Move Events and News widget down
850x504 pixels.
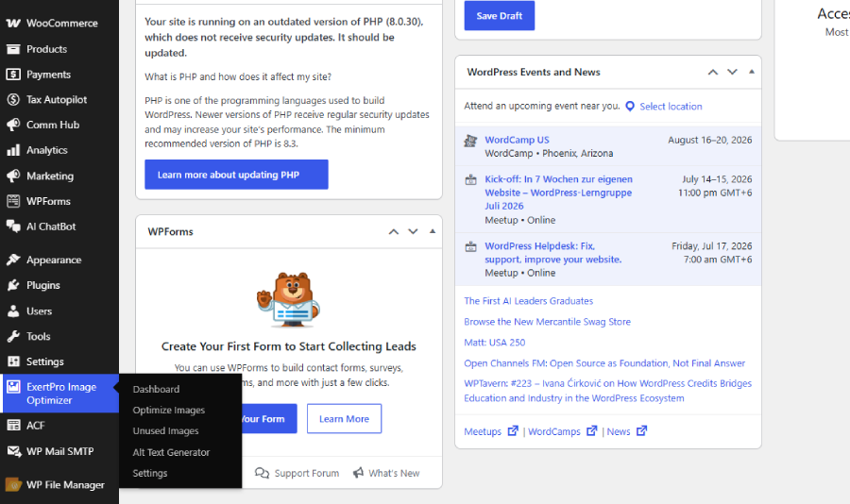[x=732, y=72]
